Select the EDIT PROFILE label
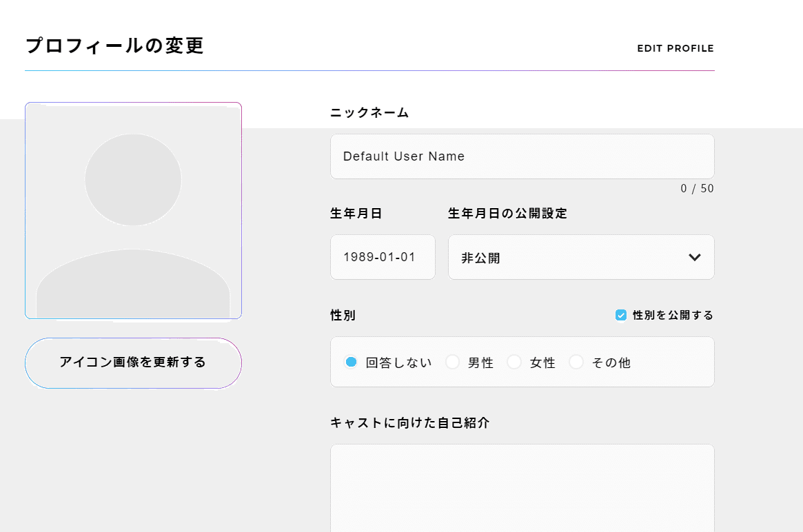The width and height of the screenshot is (803, 532). (x=675, y=48)
